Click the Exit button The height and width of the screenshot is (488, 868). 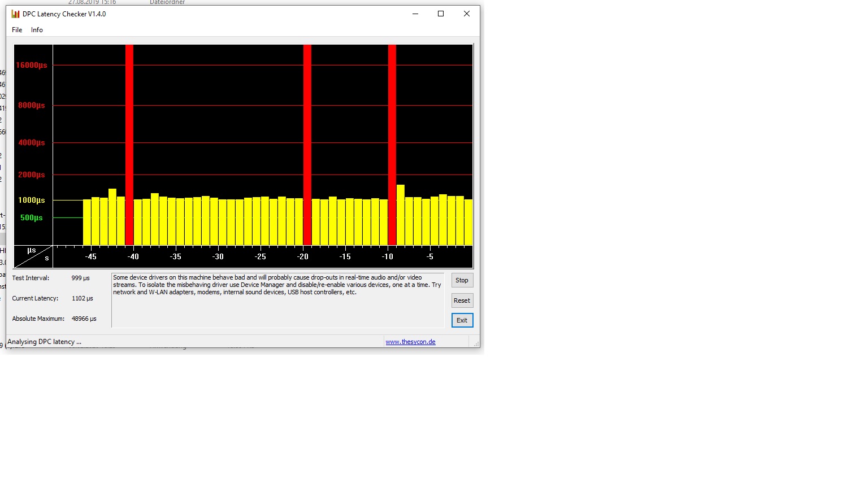pos(462,320)
